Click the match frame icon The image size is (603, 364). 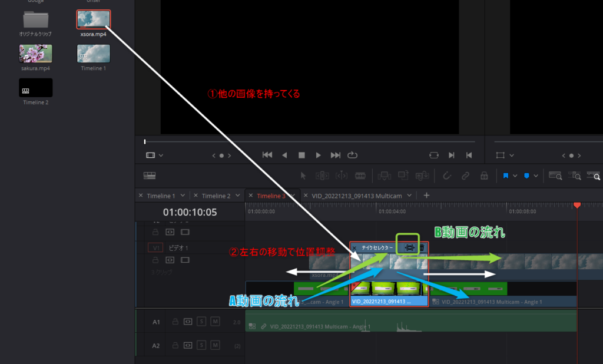434,155
